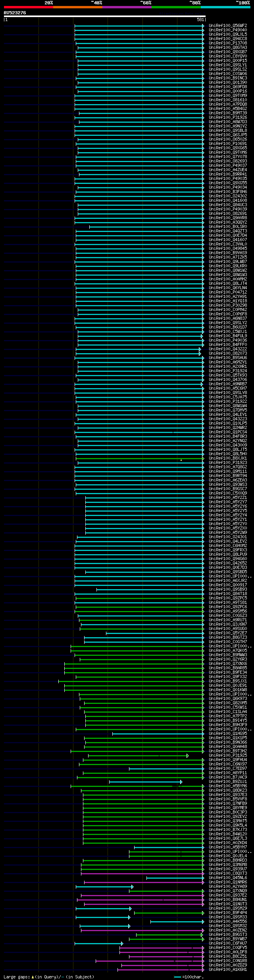The width and height of the screenshot is (254, 980).
Task: Click the alignment bar for UniRef100_P49040
Action: tap(139, 30)
